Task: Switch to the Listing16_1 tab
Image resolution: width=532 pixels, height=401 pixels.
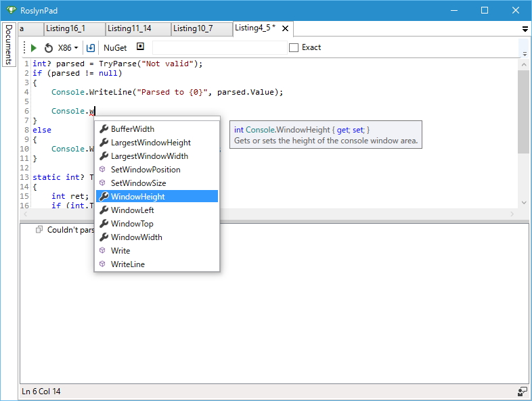Action: (74, 29)
